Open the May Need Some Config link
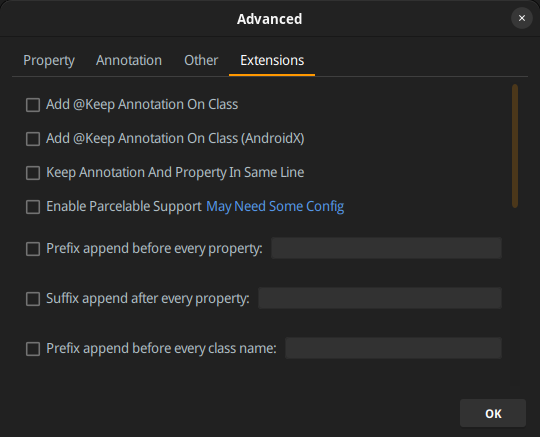Screen dimensions: 540x437 (275, 207)
